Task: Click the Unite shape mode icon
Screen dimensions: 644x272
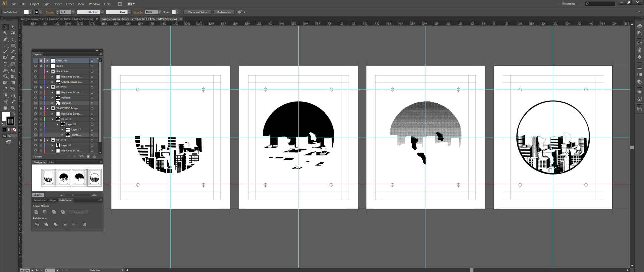Action: [36, 212]
